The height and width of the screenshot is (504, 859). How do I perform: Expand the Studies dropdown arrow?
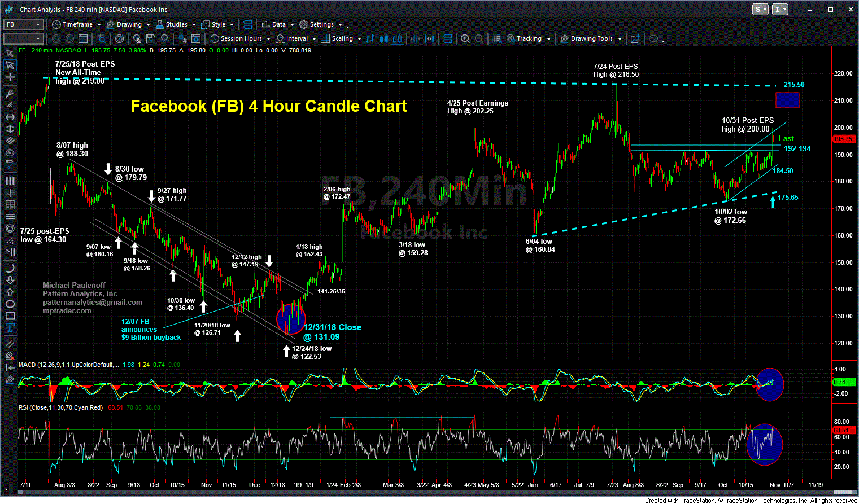(x=194, y=25)
